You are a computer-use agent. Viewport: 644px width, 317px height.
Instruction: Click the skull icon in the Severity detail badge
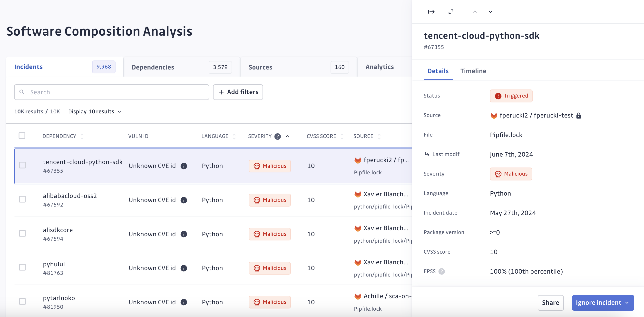(498, 174)
